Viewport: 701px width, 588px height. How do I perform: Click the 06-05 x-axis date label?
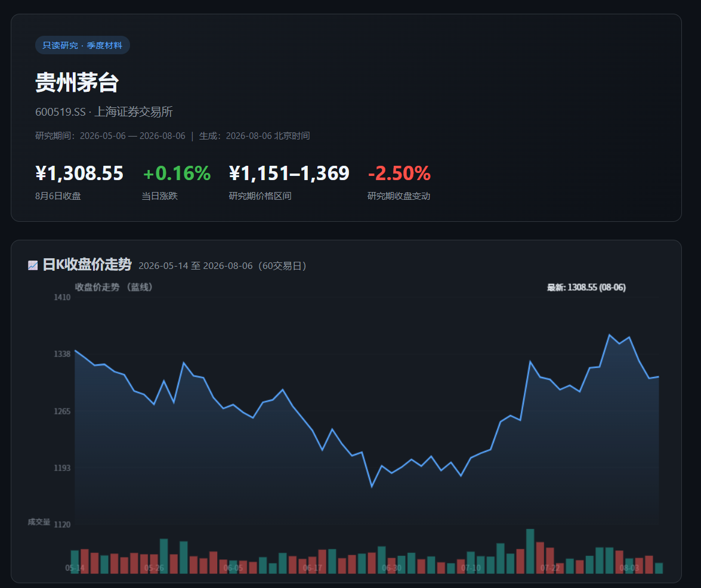(233, 568)
